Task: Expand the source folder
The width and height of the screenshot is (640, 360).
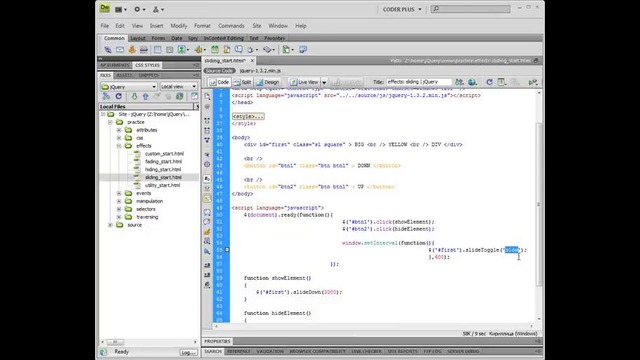Action: point(110,225)
